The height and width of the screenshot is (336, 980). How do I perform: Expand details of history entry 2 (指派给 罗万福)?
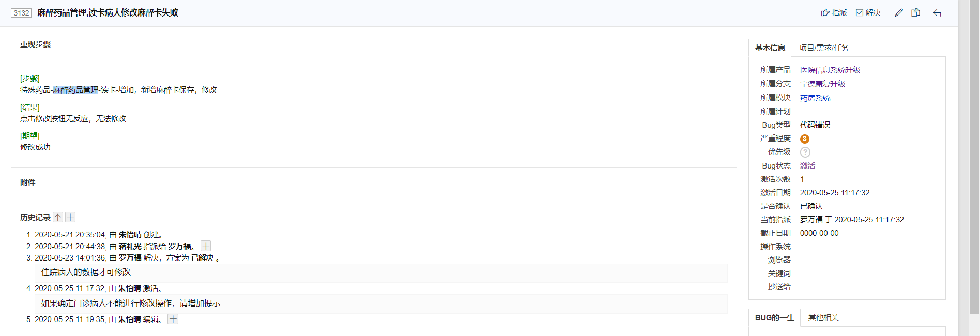click(x=206, y=246)
